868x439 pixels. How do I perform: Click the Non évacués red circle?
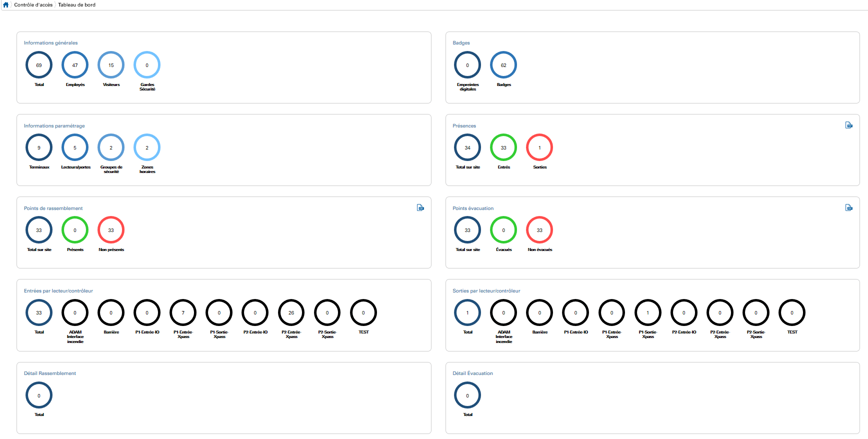(539, 230)
